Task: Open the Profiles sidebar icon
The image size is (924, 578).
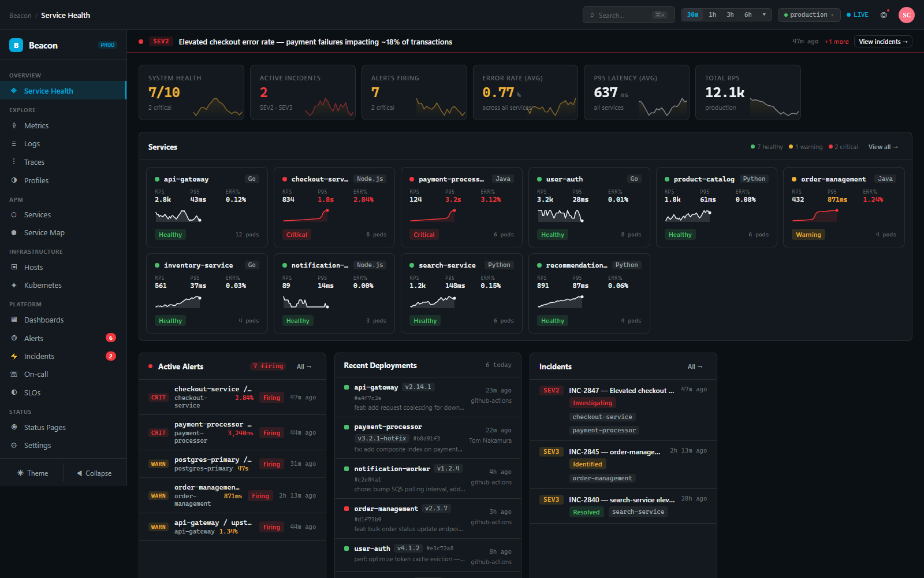Action: (14, 180)
